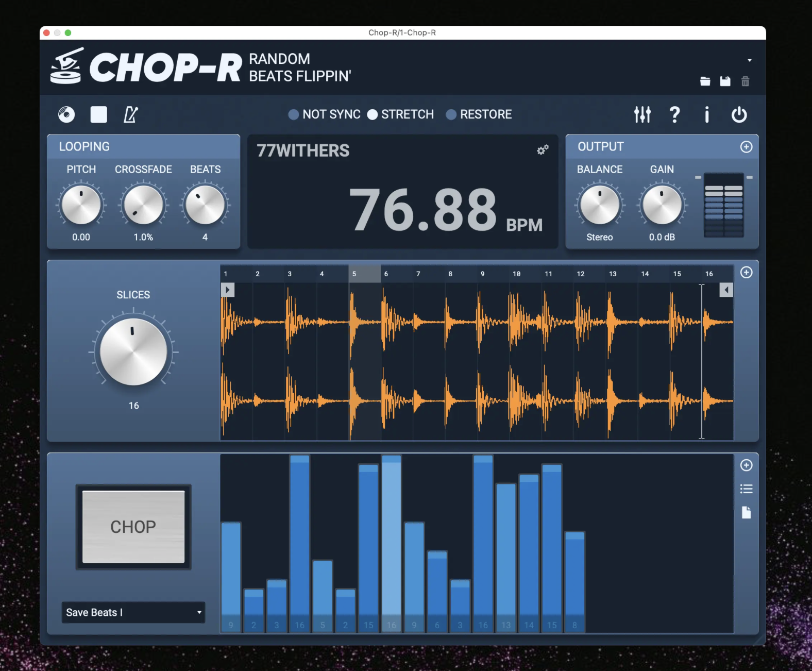Click the CHOP-R turntable logo
Screen dimensions: 812x671
tap(66, 66)
